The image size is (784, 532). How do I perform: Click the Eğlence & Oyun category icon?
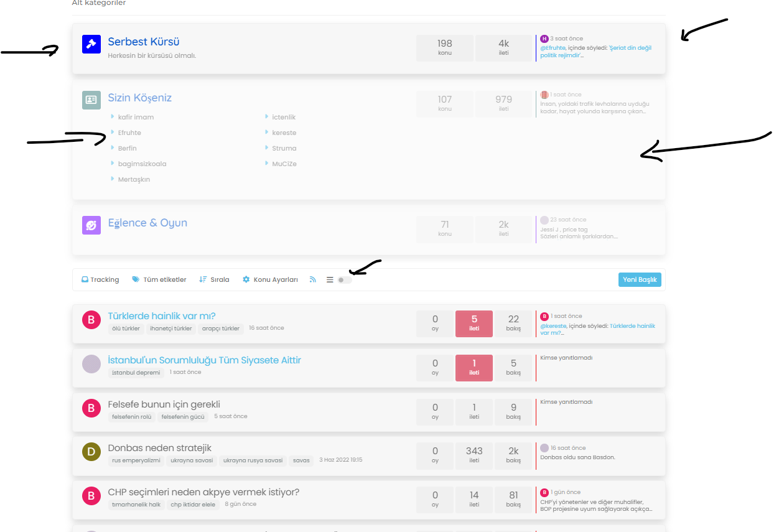(x=91, y=225)
